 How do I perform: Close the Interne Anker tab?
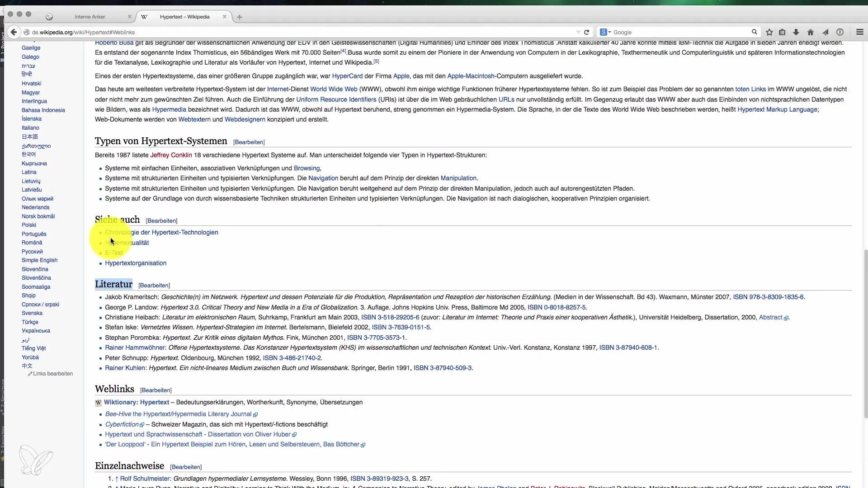130,17
